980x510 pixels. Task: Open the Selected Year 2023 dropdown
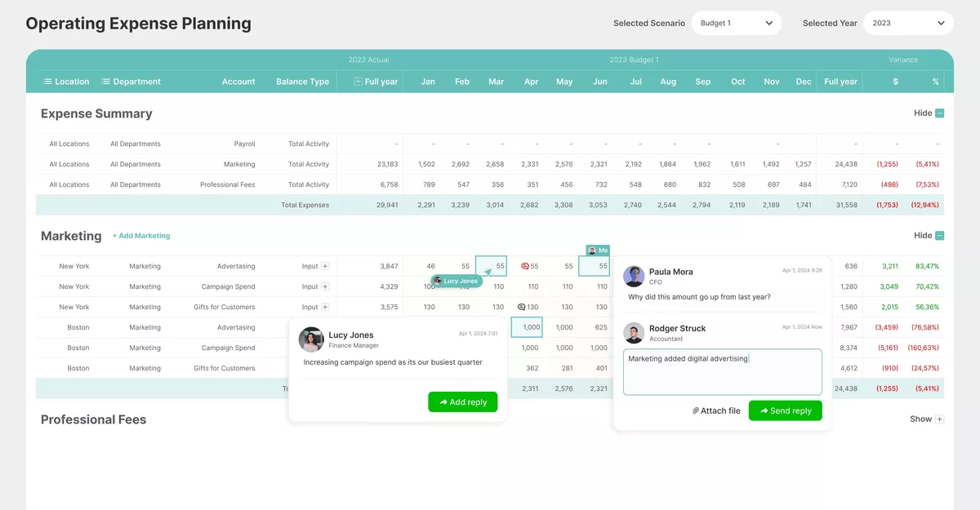(x=907, y=23)
